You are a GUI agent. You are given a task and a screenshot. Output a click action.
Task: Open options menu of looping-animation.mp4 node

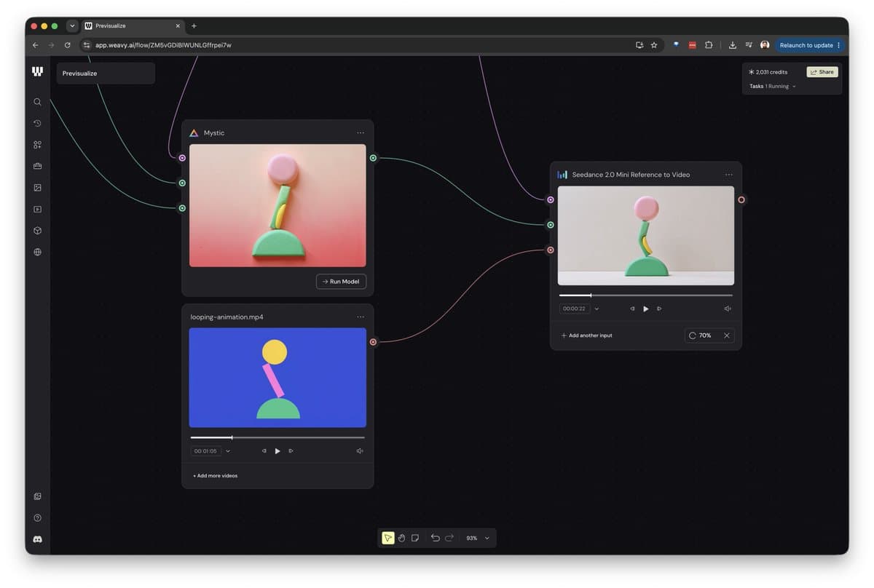[361, 317]
